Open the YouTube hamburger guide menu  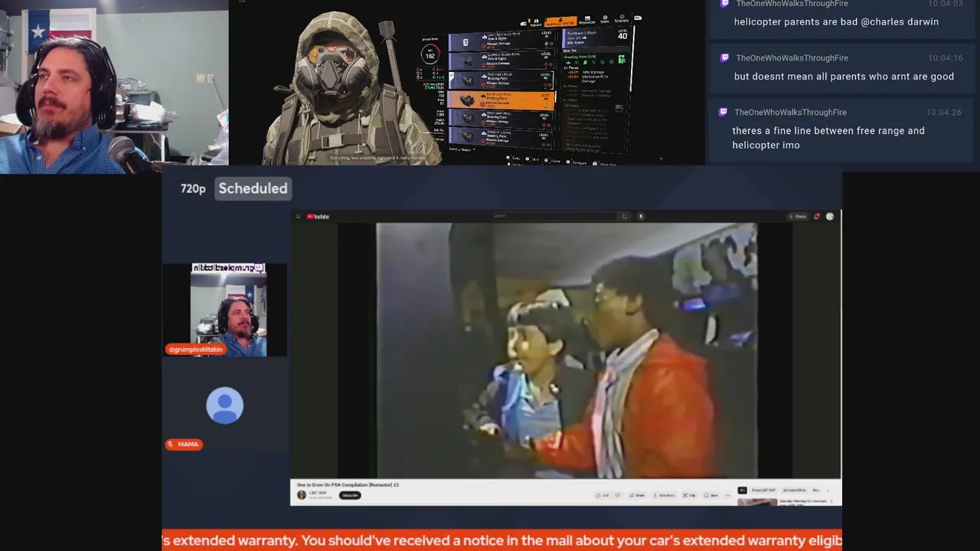[299, 217]
